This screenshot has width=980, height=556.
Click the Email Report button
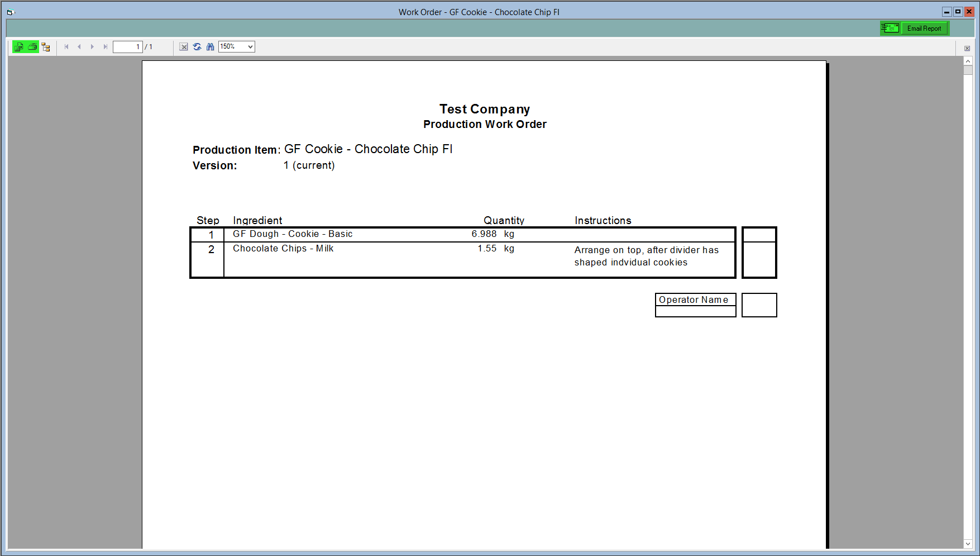[924, 28]
